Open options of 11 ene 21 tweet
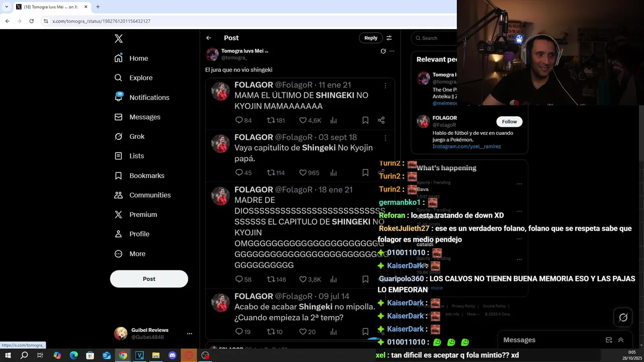644x362 pixels. 385,85
